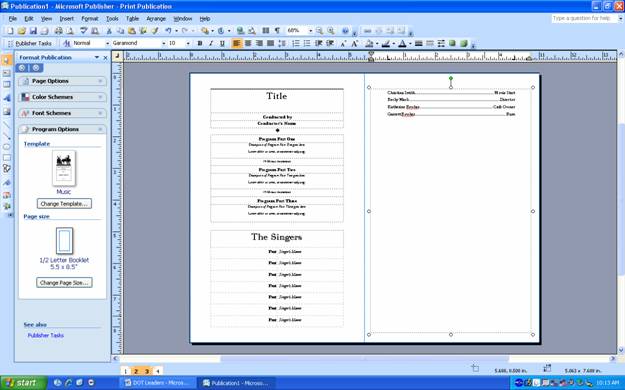Click the Font Color button
The height and width of the screenshot is (390, 625).
tap(402, 43)
